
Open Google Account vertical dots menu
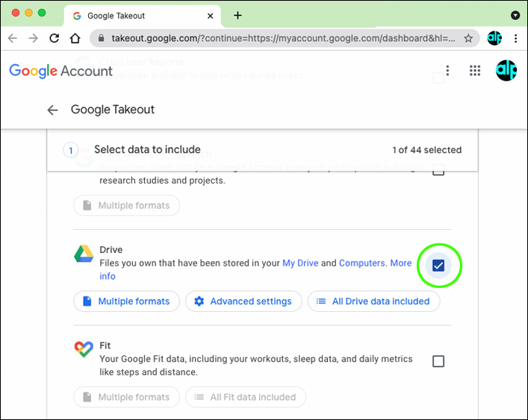pyautogui.click(x=447, y=71)
